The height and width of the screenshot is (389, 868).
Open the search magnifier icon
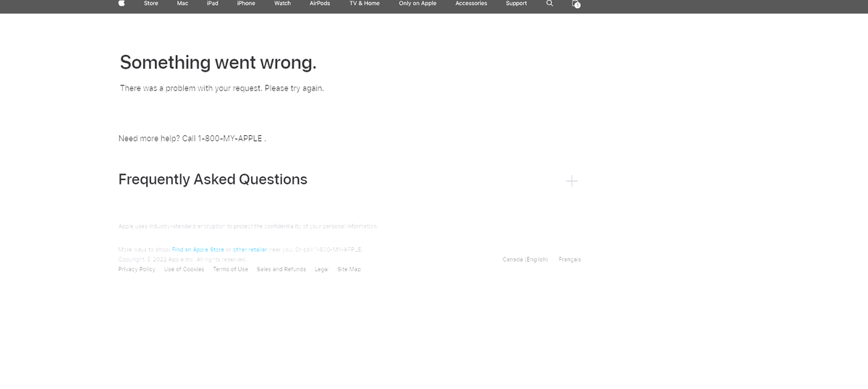[550, 4]
